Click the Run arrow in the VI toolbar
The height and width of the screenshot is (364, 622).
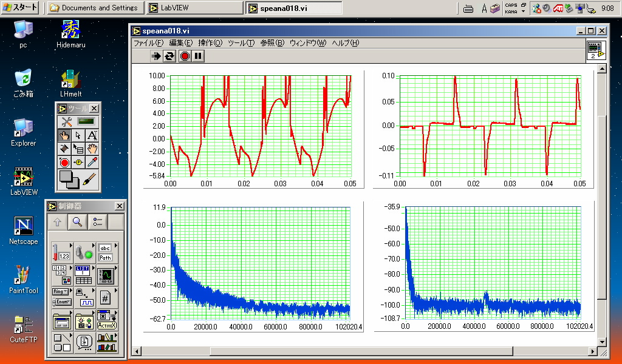tap(157, 56)
